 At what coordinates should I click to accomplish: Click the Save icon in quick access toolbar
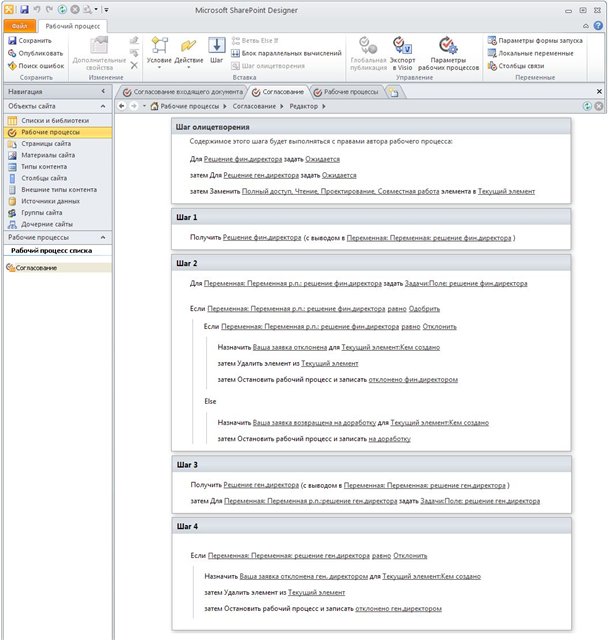tap(24, 9)
